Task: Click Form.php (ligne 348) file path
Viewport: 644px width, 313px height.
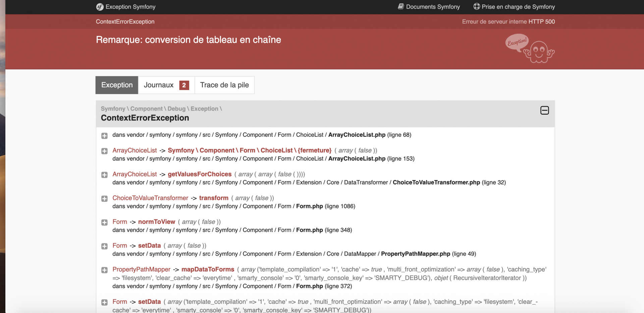Action: click(x=232, y=230)
